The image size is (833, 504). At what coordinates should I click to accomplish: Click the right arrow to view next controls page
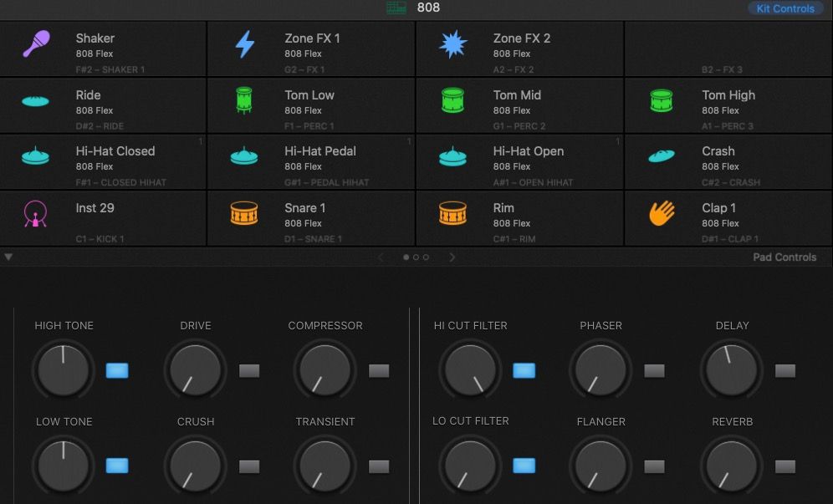[452, 257]
